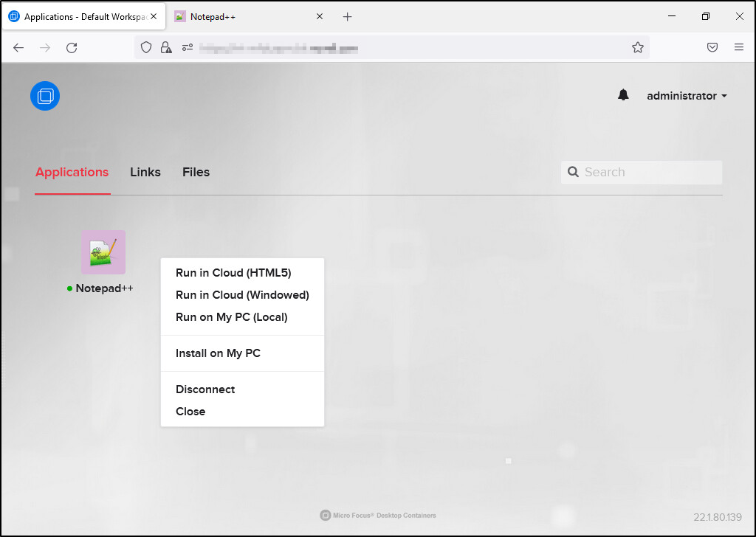The height and width of the screenshot is (537, 756).
Task: Select the Applications - Default Workspace browser tab
Action: coord(84,17)
